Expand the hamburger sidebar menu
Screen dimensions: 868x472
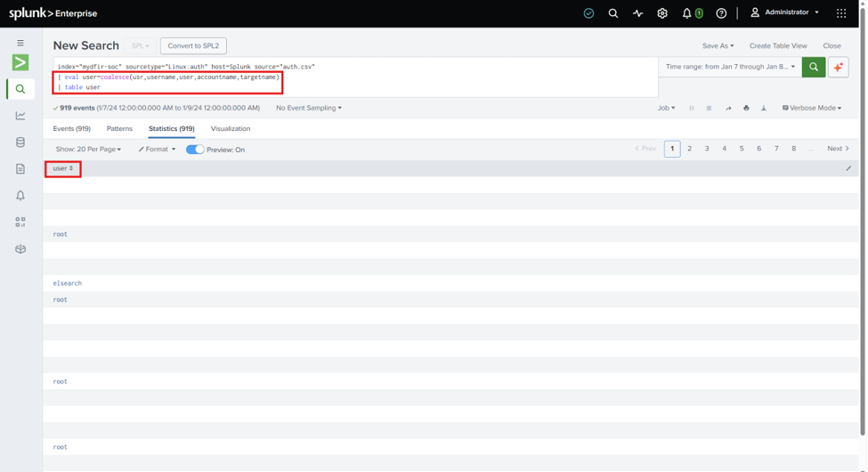point(20,44)
